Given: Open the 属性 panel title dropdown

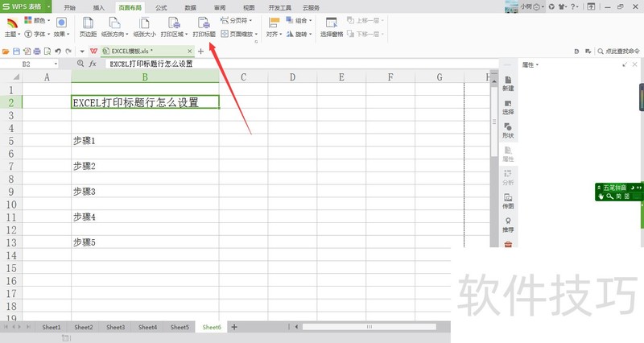Looking at the screenshot, I should [530, 64].
